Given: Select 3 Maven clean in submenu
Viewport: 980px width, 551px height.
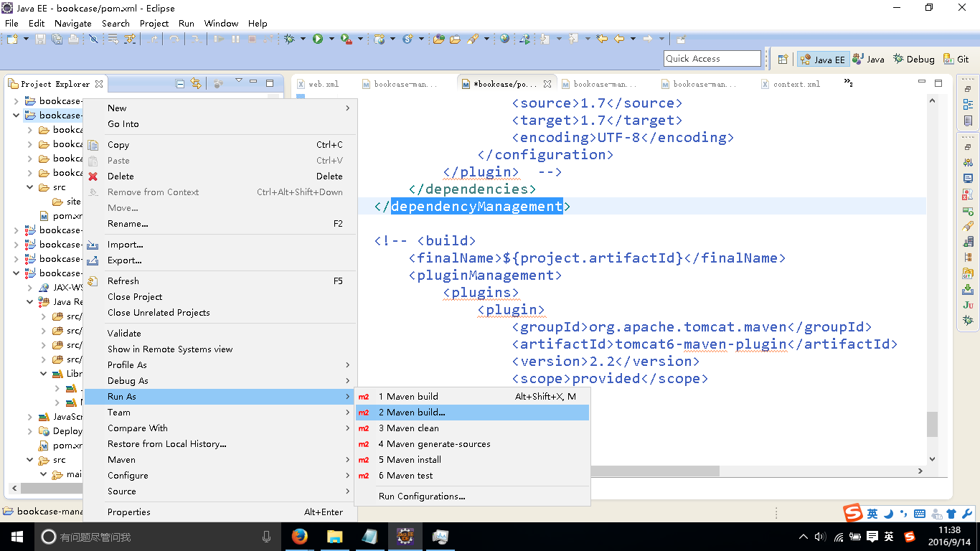Looking at the screenshot, I should [x=472, y=428].
